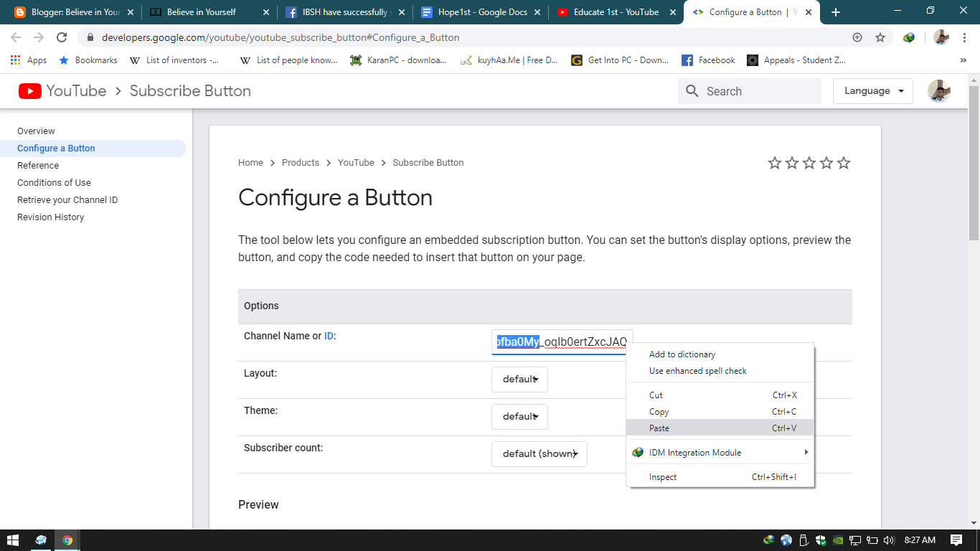Rate the page one star
Image resolution: width=980 pixels, height=551 pixels.
[x=775, y=163]
